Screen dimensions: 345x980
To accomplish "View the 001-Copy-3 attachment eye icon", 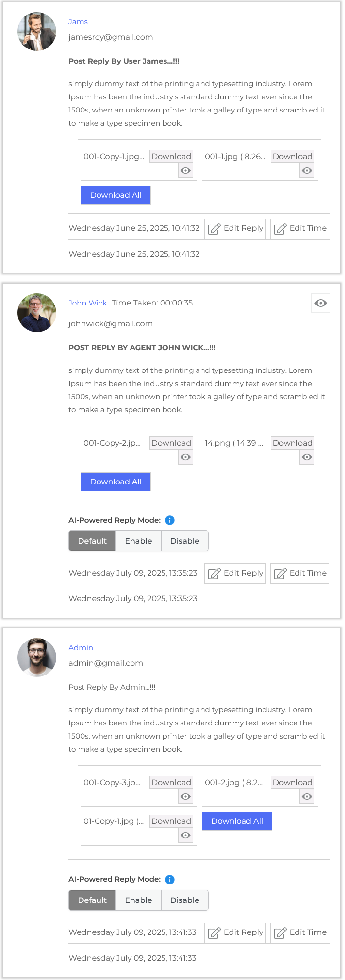I will click(185, 797).
